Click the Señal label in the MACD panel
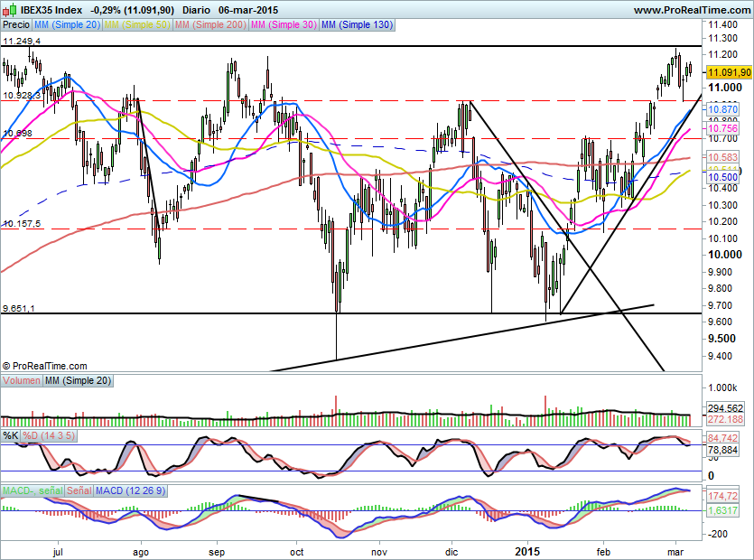The height and width of the screenshot is (560, 754). tap(77, 489)
